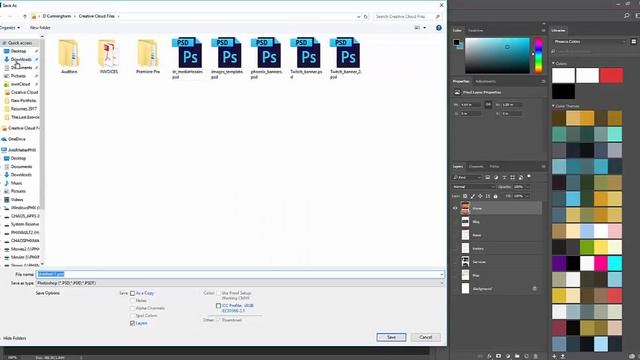This screenshot has height=360, width=640.
Task: Pick the red swatch in Libraries Colors
Action: point(611,76)
